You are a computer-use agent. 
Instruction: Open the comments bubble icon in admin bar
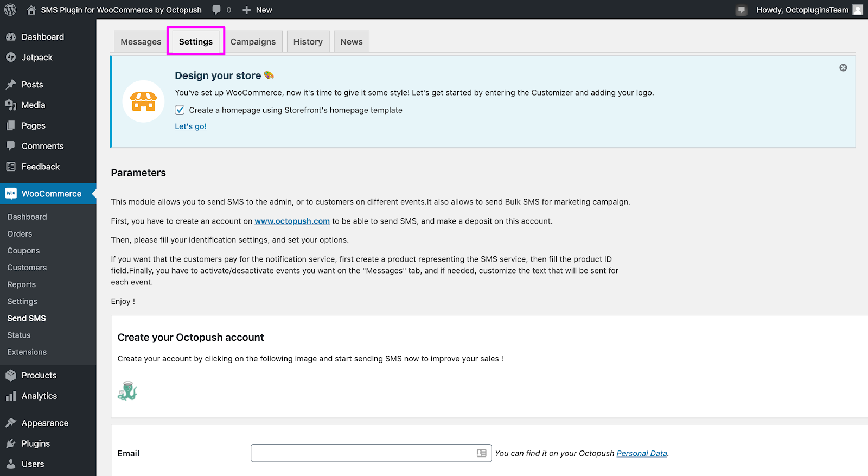216,10
